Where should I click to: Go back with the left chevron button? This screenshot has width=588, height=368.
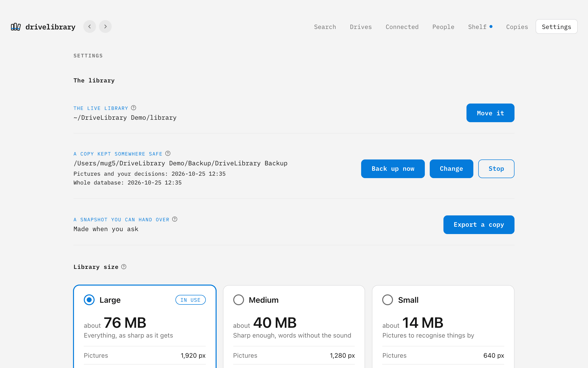click(x=90, y=26)
